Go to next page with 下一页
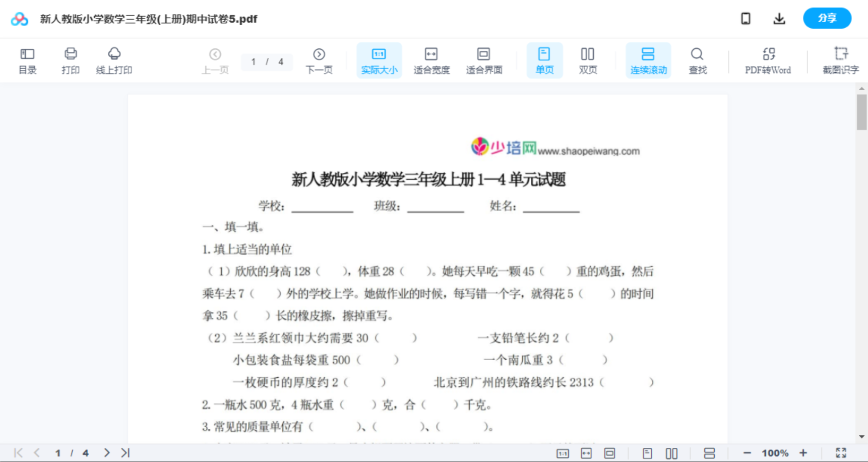868x462 pixels. coord(319,60)
